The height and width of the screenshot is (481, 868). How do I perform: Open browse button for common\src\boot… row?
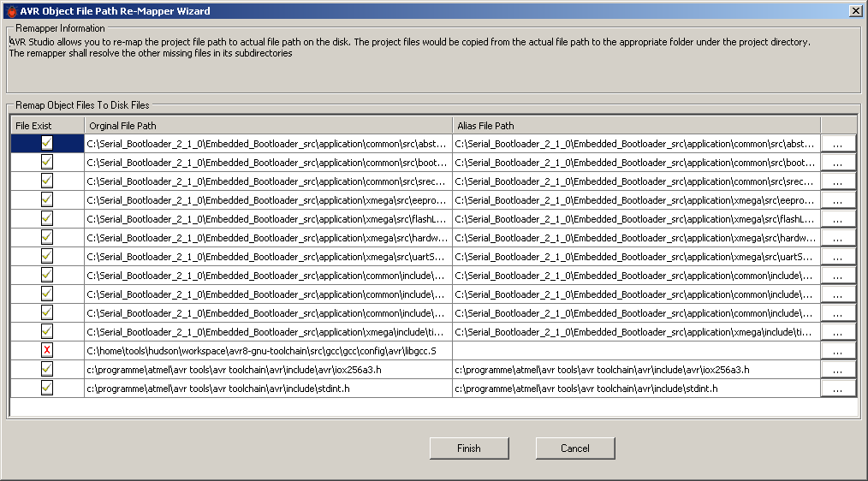(x=837, y=163)
